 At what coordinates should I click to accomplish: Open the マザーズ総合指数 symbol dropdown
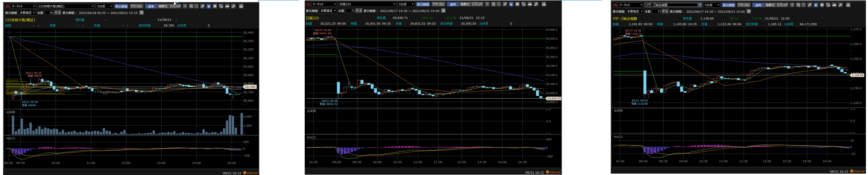700,5
